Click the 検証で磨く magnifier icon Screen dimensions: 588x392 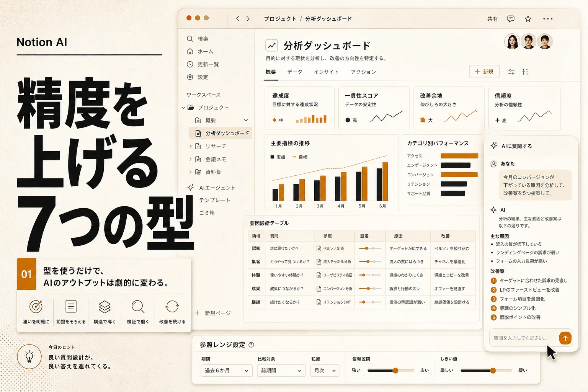click(x=138, y=307)
